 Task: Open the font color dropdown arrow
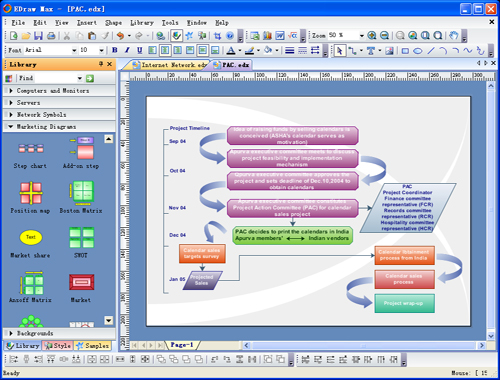[x=240, y=51]
